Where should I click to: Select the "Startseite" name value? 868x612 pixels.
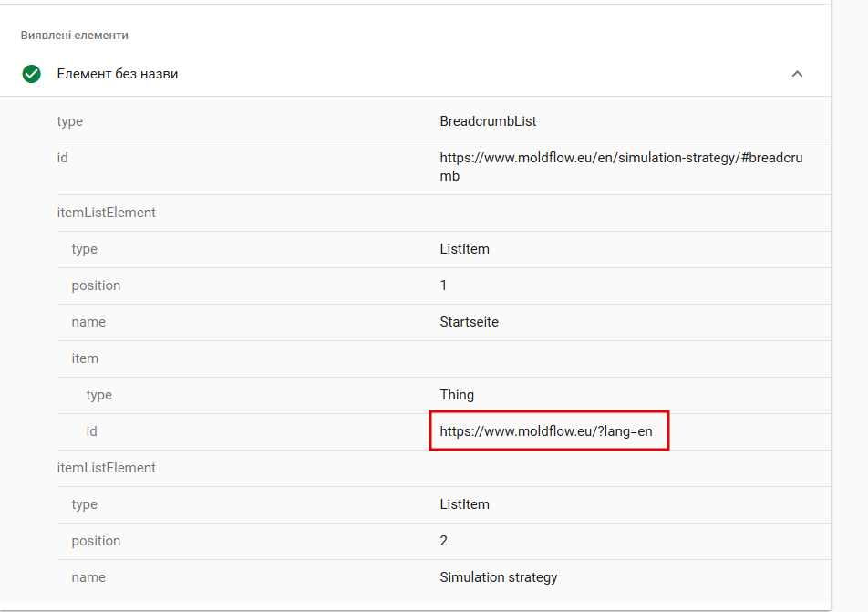tap(469, 322)
